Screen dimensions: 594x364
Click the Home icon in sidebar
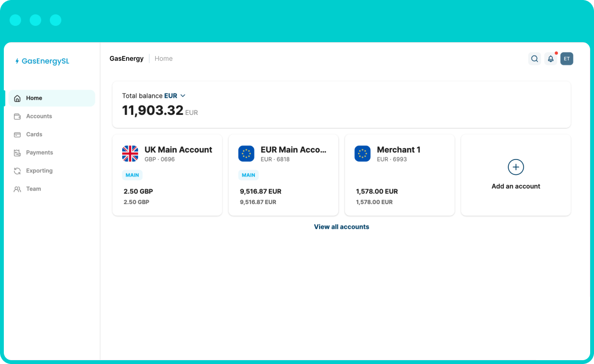point(18,98)
